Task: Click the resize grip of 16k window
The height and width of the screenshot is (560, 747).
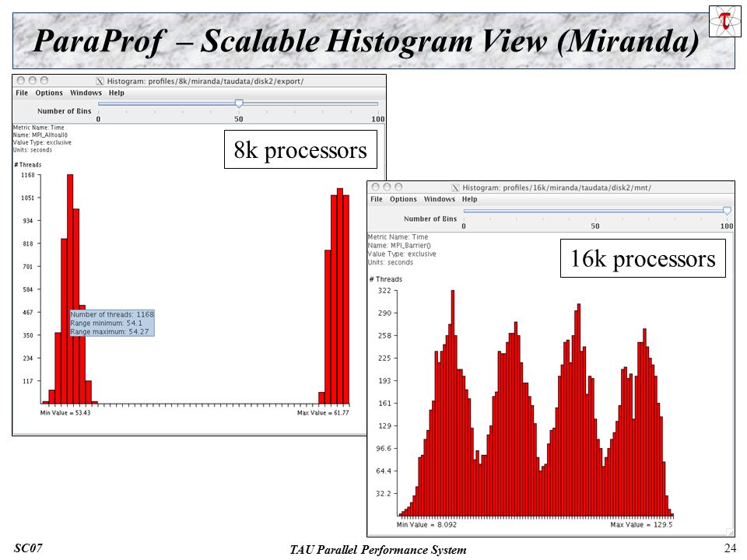Action: [x=730, y=532]
